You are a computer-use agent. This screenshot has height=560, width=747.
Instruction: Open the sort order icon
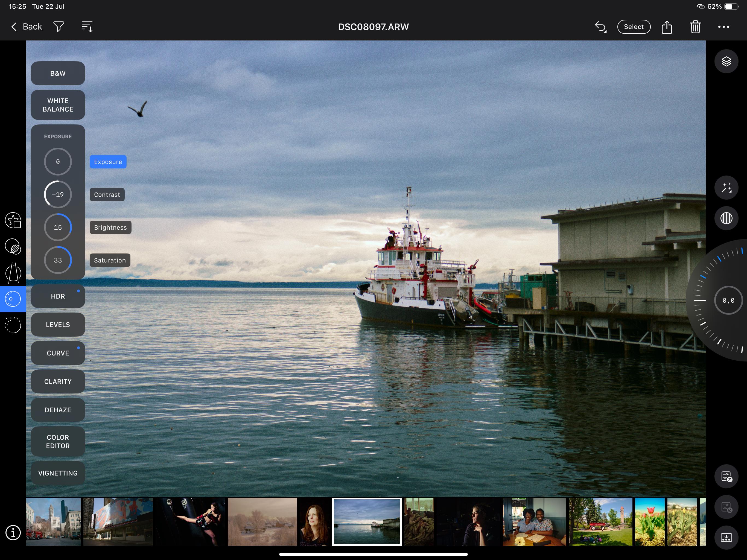87,27
